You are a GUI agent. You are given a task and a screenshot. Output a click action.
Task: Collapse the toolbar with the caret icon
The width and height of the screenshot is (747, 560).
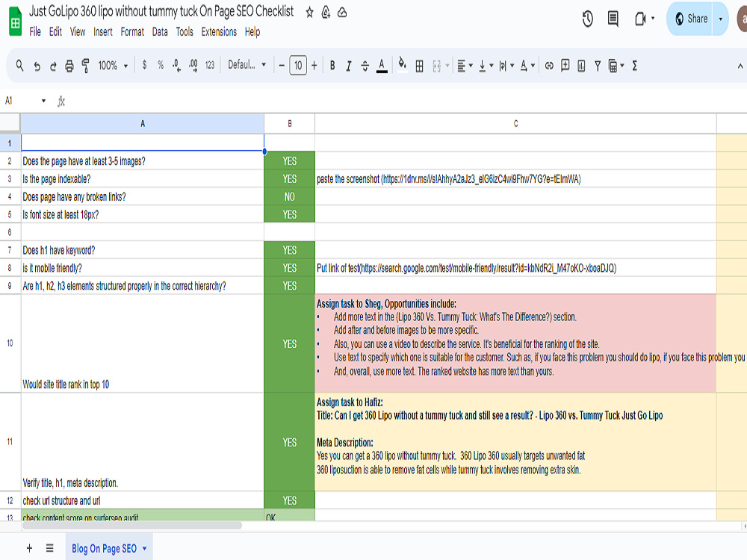pos(740,66)
